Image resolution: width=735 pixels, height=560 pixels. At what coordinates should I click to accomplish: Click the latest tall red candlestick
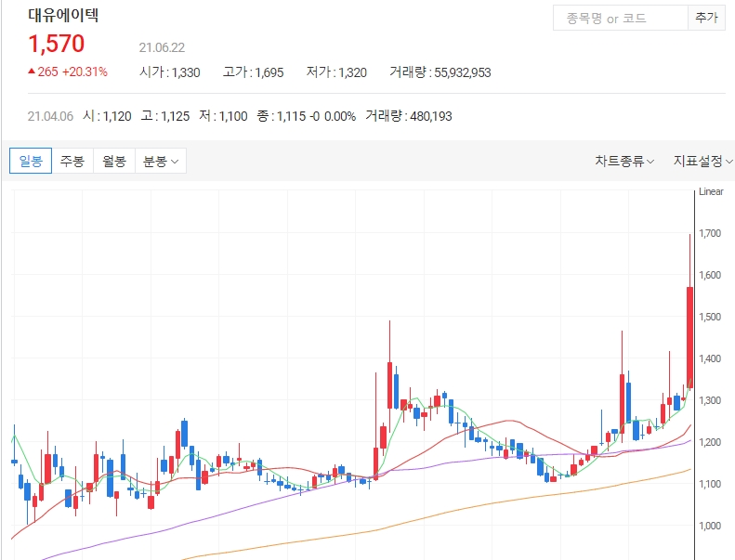[689, 337]
